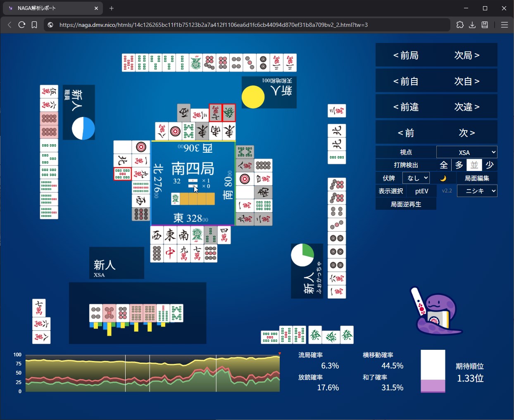Click the bookmark icon in the address bar
Viewport: 514px width, 420px height.
tap(34, 25)
